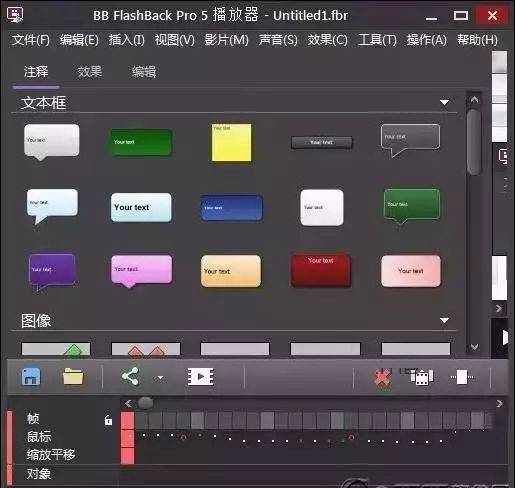The height and width of the screenshot is (488, 515).
Task: Select the purple speech bubble style
Action: pyautogui.click(x=52, y=272)
